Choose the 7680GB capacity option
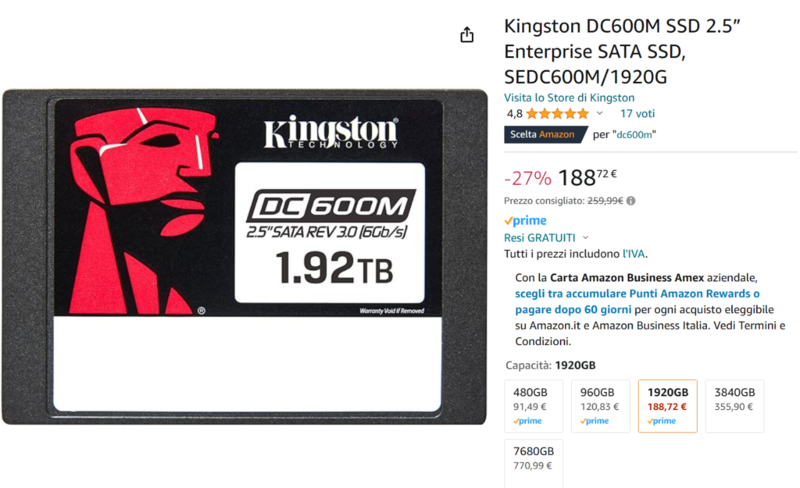Image resolution: width=800 pixels, height=488 pixels. 534,463
